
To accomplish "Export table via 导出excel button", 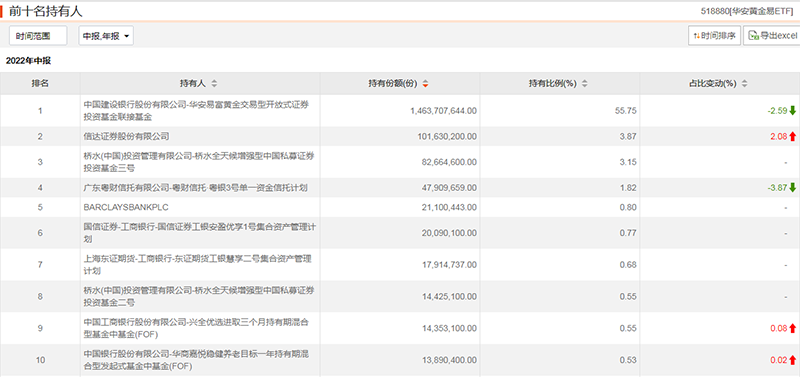I will (772, 36).
